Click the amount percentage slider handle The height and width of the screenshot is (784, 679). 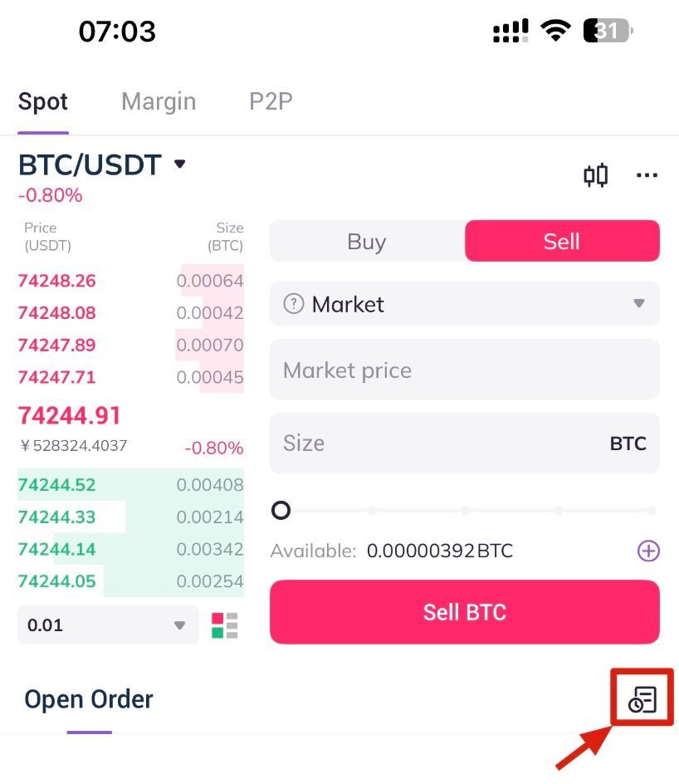pyautogui.click(x=281, y=510)
